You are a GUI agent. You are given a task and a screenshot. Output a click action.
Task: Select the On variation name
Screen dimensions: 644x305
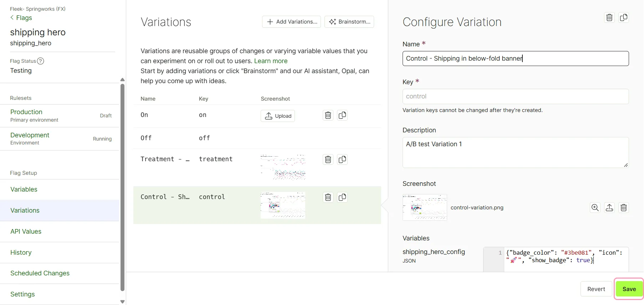point(144,115)
